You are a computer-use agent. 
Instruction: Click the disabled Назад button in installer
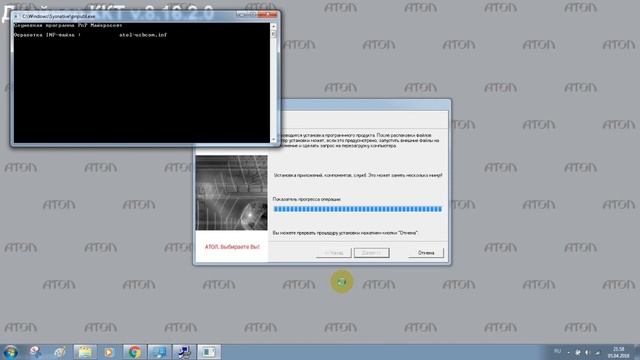334,253
